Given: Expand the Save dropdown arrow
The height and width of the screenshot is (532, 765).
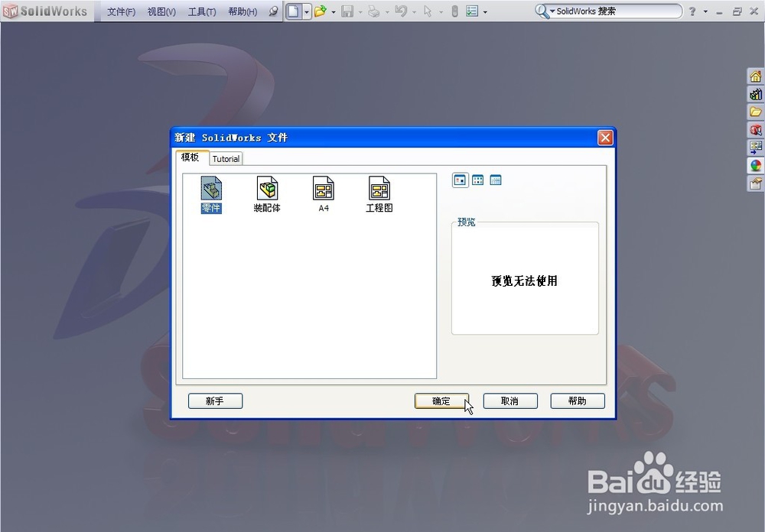Looking at the screenshot, I should coord(360,11).
